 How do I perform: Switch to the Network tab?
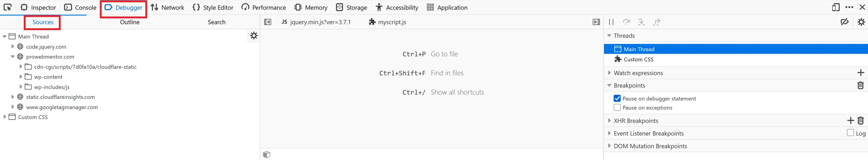tap(167, 7)
